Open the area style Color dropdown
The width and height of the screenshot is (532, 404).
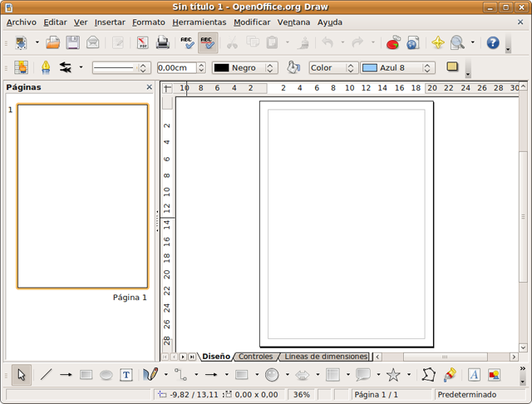pyautogui.click(x=351, y=68)
